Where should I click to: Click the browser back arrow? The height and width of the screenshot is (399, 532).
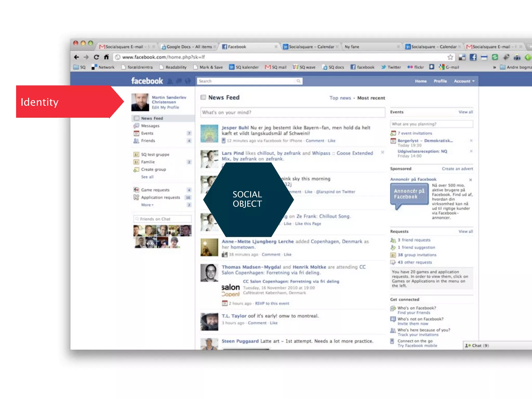pos(76,57)
